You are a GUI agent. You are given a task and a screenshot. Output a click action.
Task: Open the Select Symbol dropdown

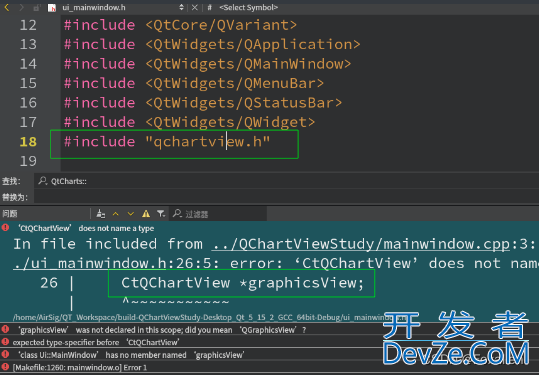248,7
